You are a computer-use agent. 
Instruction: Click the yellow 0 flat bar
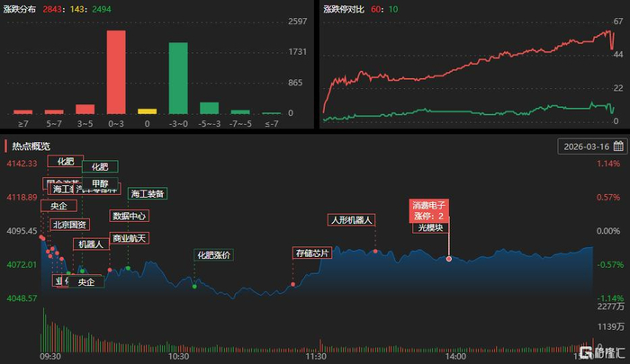pos(147,111)
